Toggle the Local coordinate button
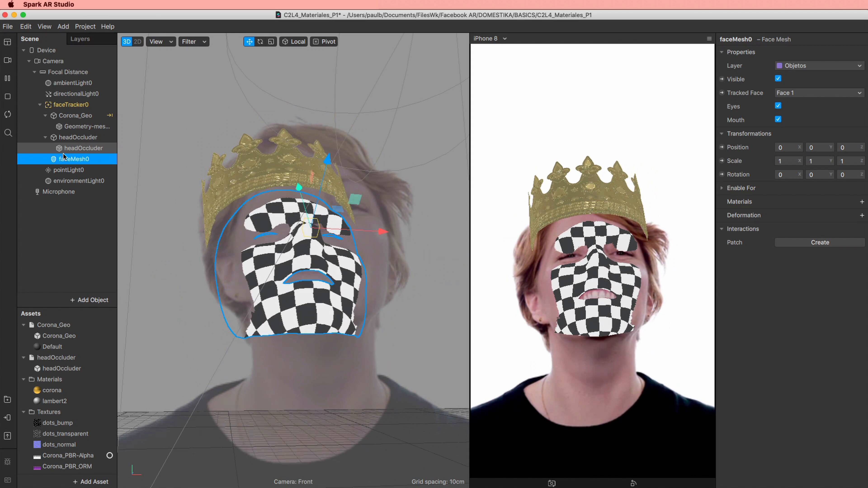The height and width of the screenshot is (488, 868). pos(293,41)
